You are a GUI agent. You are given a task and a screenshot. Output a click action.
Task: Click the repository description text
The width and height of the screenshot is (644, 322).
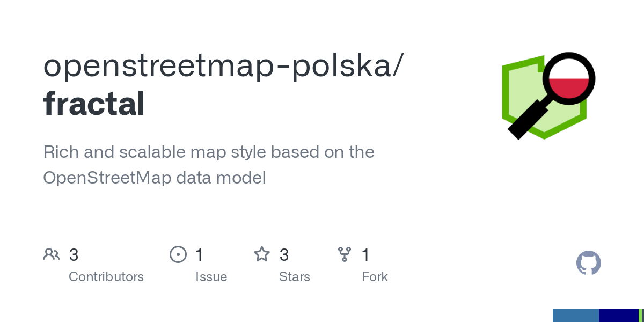[x=209, y=165]
